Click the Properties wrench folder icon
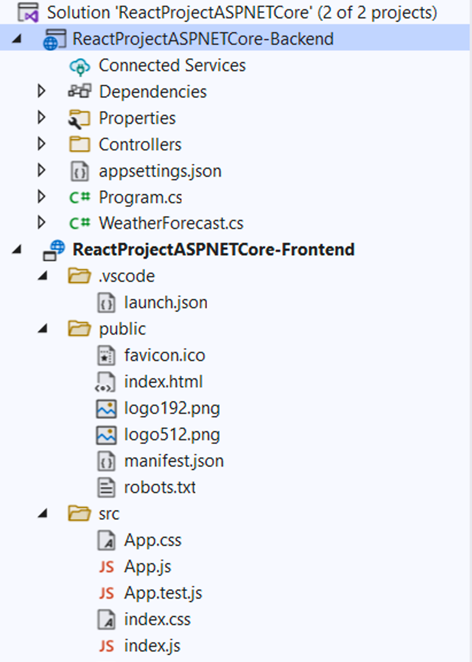The height and width of the screenshot is (662, 472). [79, 119]
